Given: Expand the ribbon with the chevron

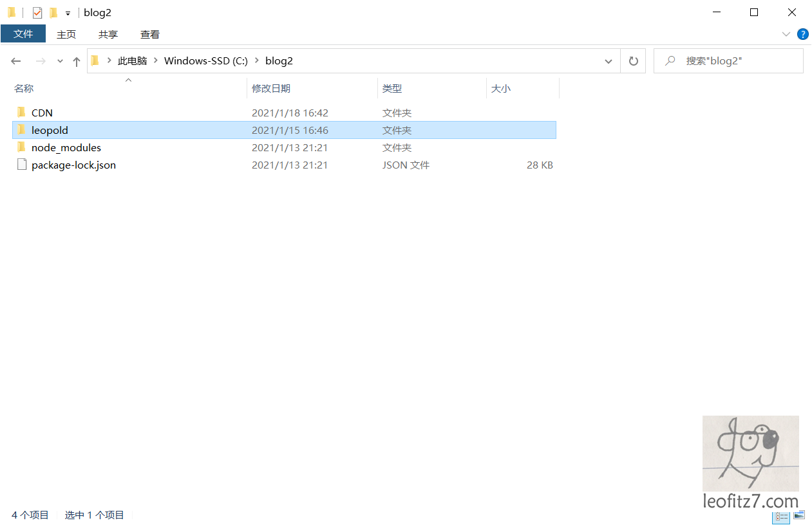Looking at the screenshot, I should [786, 34].
